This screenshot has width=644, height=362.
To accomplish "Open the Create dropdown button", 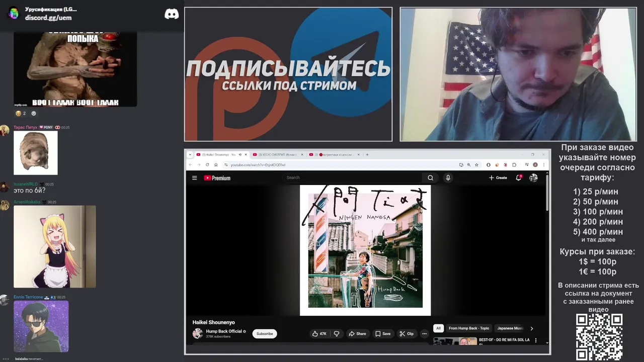I will (498, 177).
